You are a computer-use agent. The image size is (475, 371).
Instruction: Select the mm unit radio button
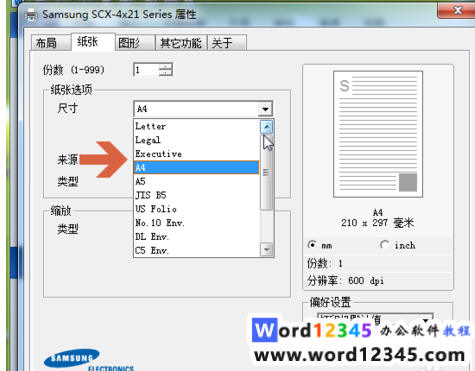click(312, 245)
